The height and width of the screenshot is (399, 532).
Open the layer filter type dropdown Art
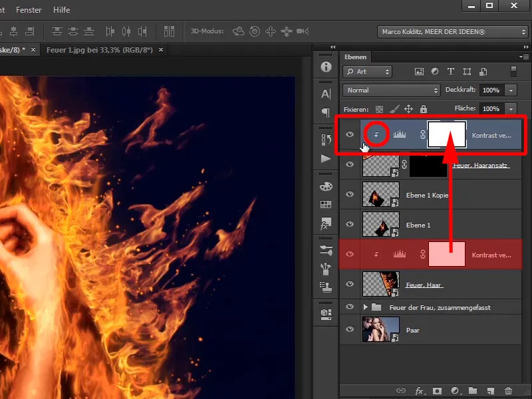pyautogui.click(x=368, y=72)
